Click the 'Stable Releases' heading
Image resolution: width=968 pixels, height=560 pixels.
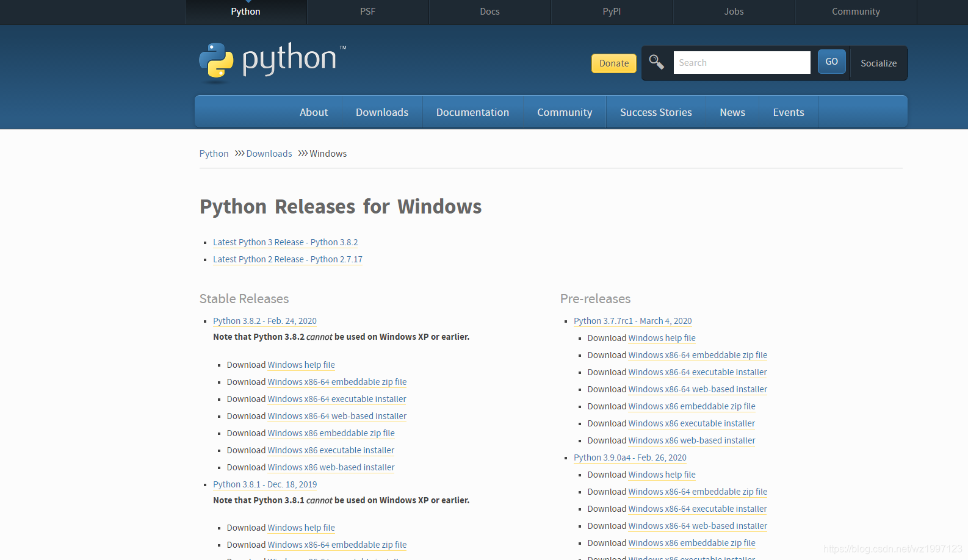[x=244, y=299]
